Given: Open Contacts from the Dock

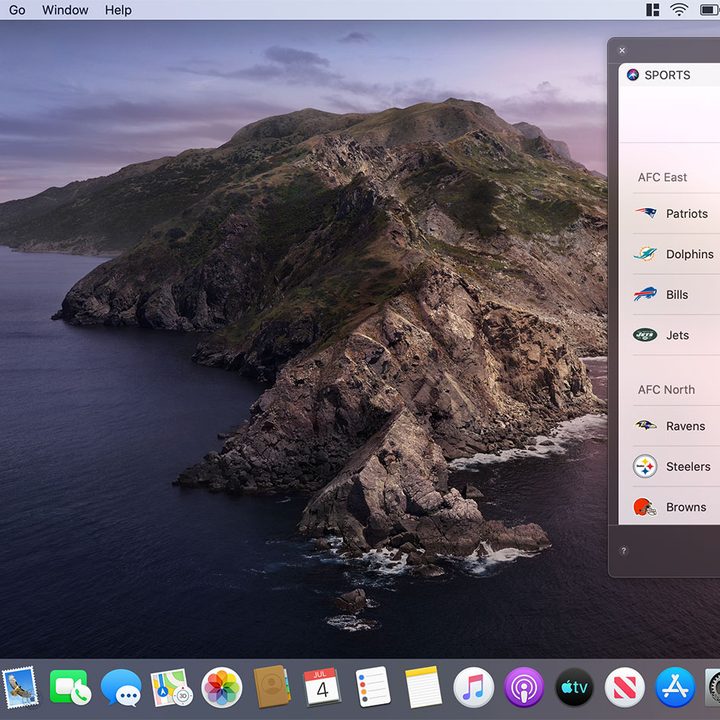Looking at the screenshot, I should click(272, 687).
